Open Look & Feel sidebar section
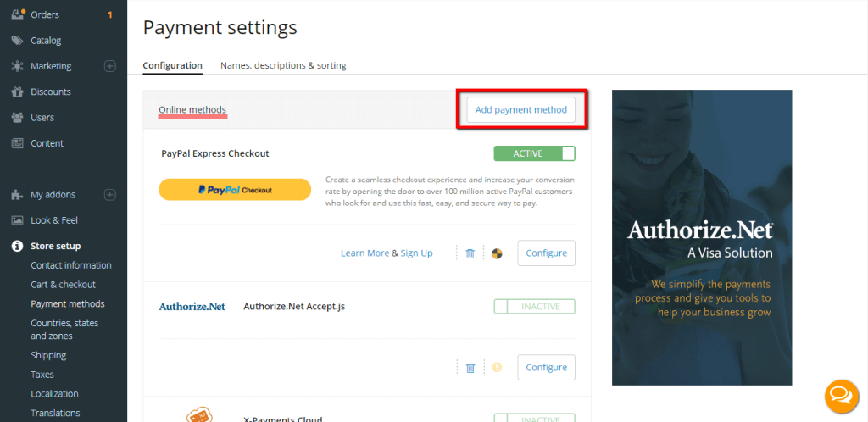Screen dimensions: 868x422 [x=54, y=220]
